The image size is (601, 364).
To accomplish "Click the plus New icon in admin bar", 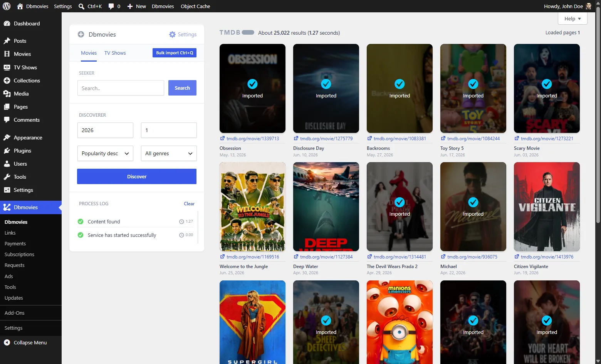I will 130,6.
